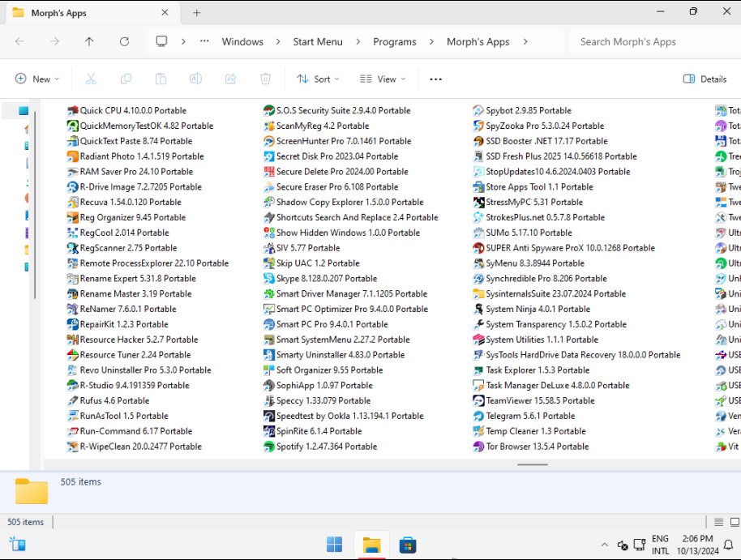Click the Smart Driver Manager 7.1.1205 icon
The height and width of the screenshot is (560, 741).
pos(269,294)
